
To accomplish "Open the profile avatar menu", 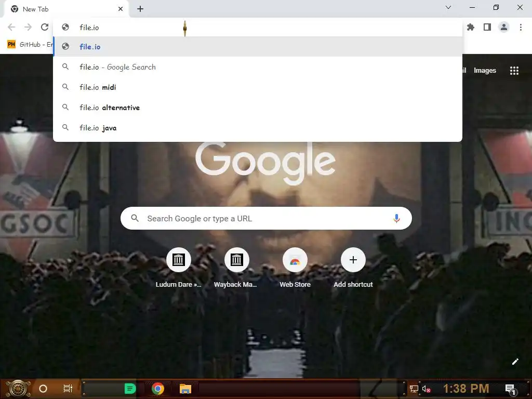I will [504, 27].
